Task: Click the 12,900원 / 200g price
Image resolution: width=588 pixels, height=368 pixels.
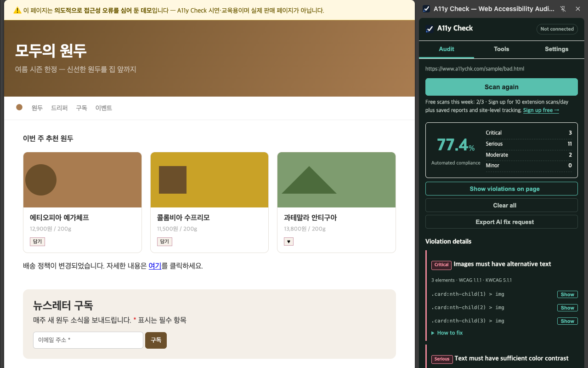Action: click(x=51, y=229)
